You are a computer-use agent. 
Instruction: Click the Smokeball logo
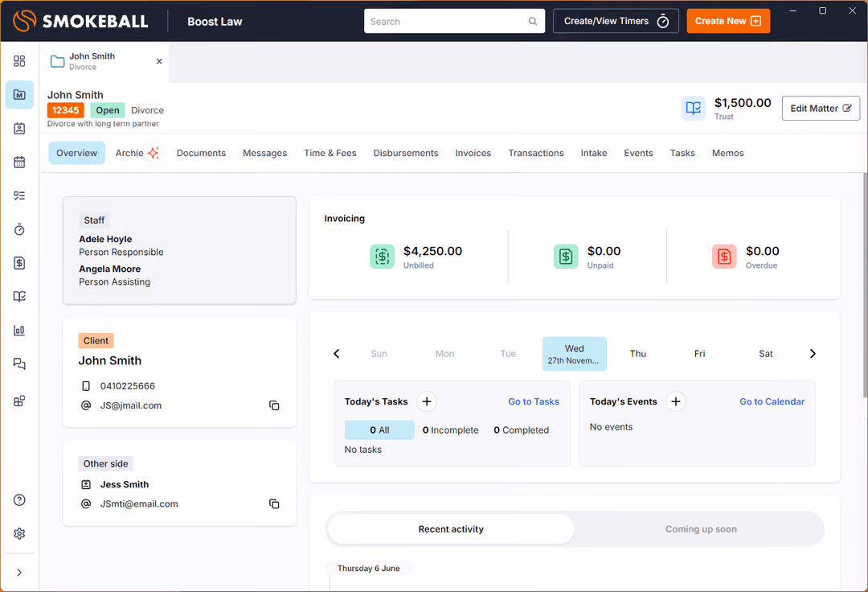click(x=80, y=21)
